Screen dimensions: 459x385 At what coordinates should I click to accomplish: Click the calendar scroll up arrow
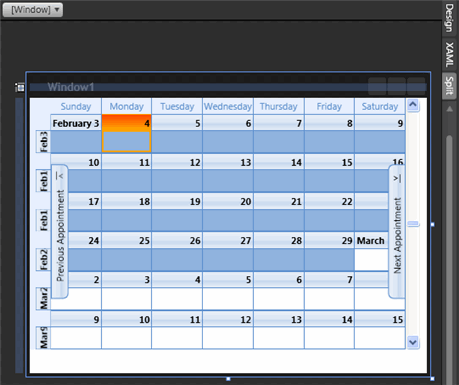pos(413,106)
